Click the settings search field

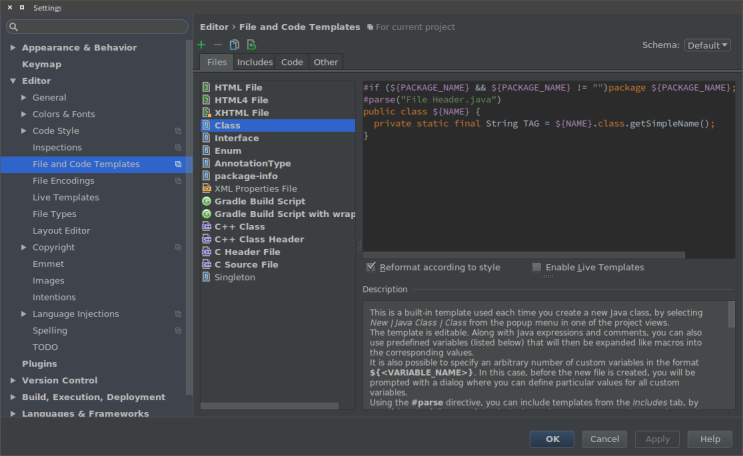click(100, 26)
